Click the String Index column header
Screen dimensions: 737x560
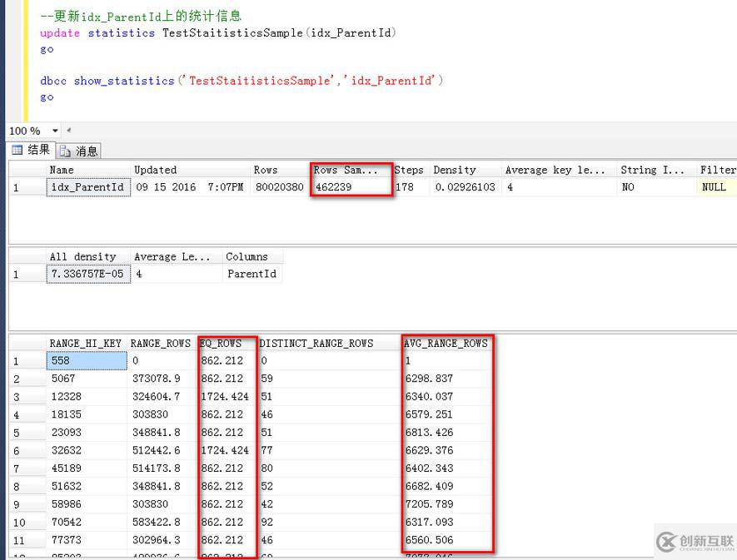pyautogui.click(x=656, y=170)
